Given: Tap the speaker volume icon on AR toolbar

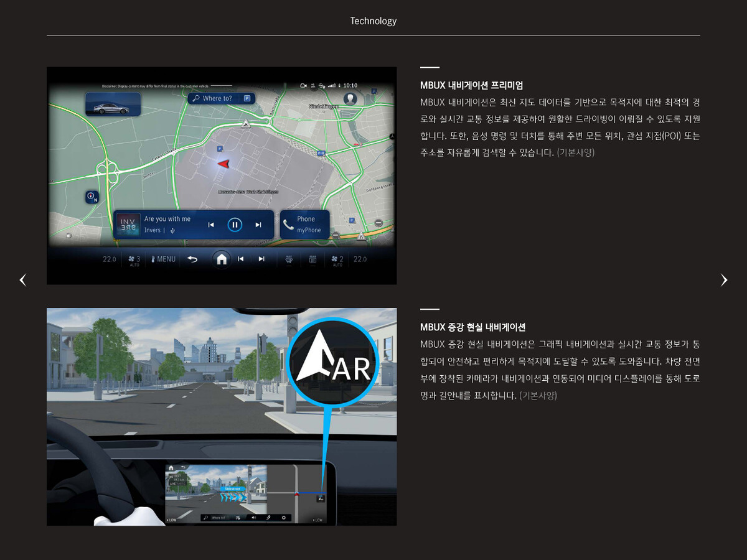Looking at the screenshot, I should pyautogui.click(x=253, y=517).
